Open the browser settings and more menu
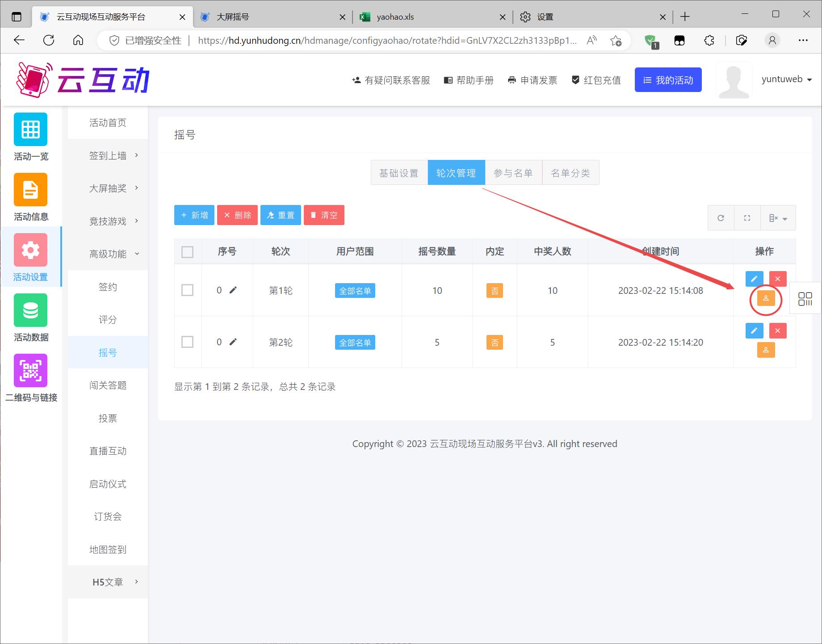The width and height of the screenshot is (822, 644). 803,41
